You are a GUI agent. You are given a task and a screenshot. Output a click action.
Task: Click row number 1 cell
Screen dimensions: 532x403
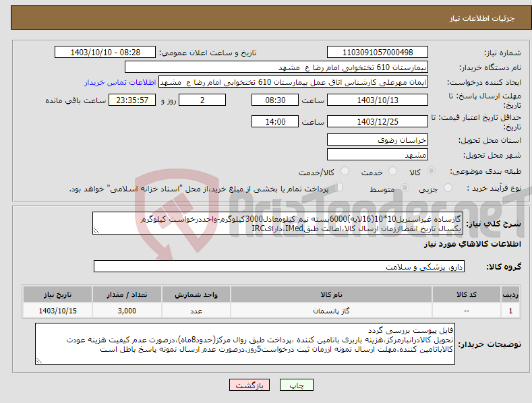(x=510, y=311)
